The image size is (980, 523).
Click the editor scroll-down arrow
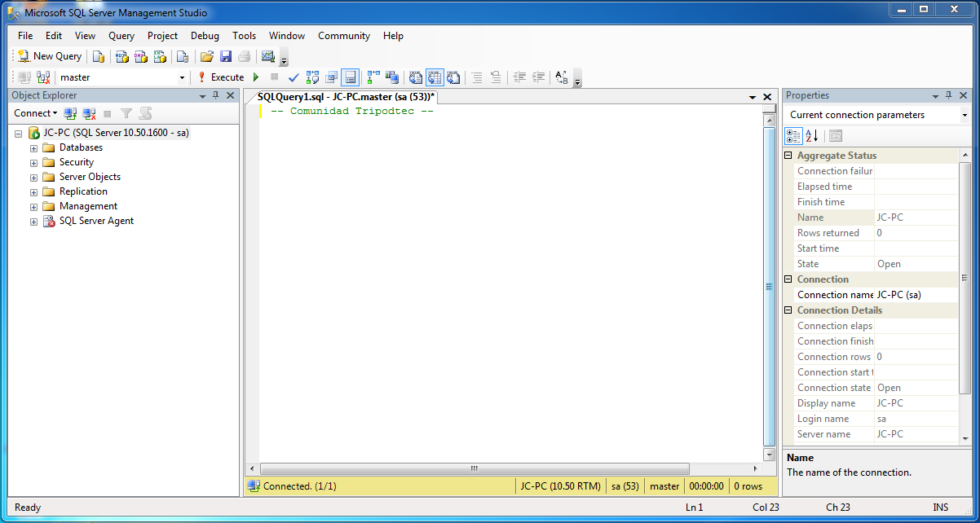click(769, 455)
